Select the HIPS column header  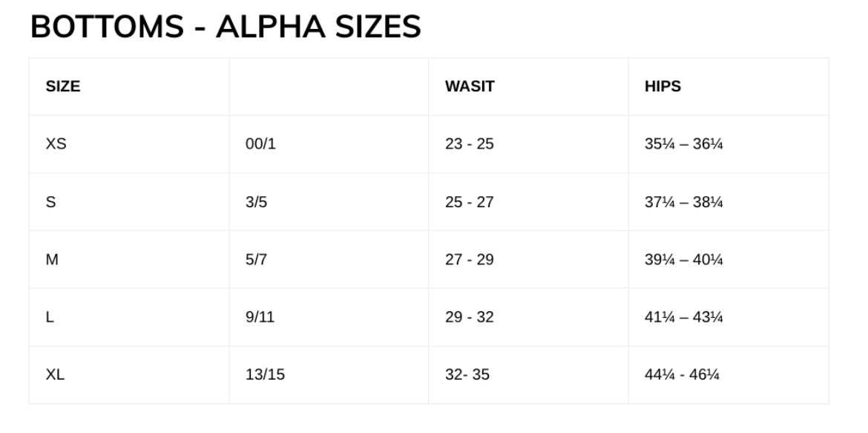pyautogui.click(x=729, y=86)
